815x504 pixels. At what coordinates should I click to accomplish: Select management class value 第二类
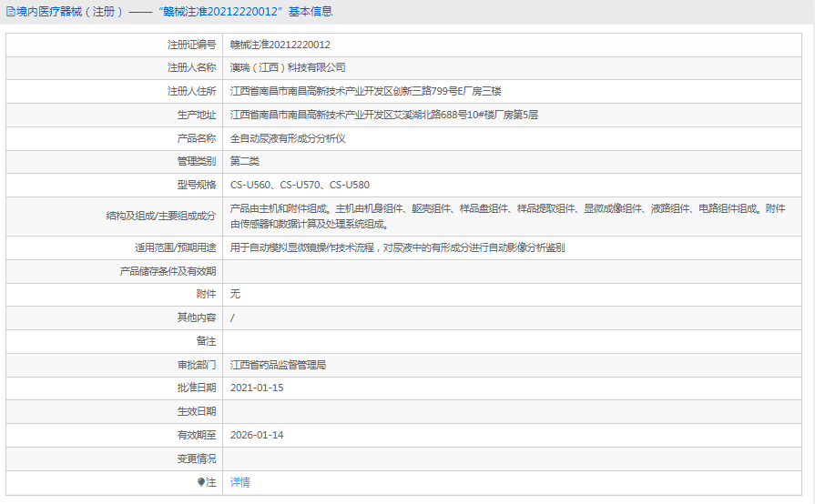(245, 161)
